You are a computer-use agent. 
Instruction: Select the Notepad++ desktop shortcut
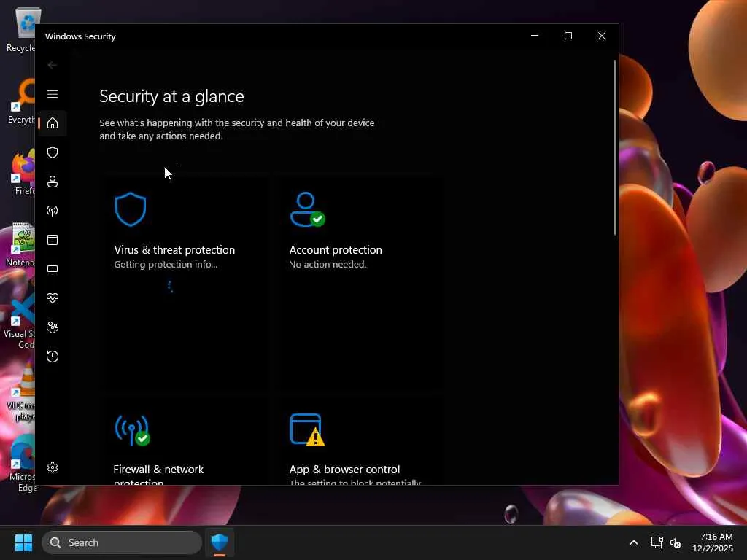coord(20,245)
